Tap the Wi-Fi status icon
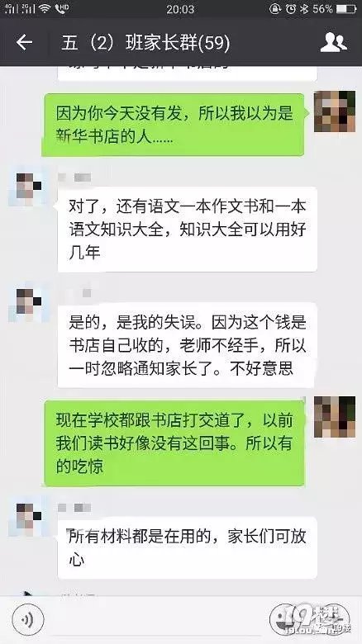362x644 pixels. pos(45,8)
